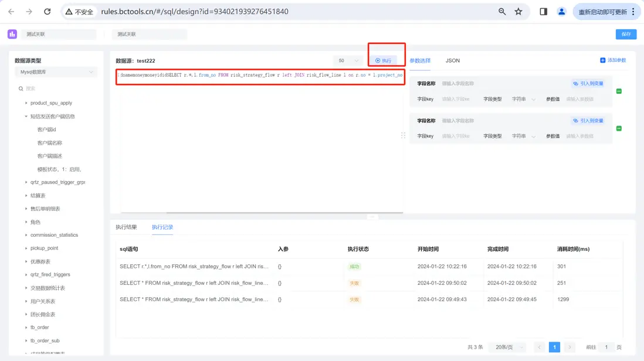
Task: Expand the 用户关系表 node
Action: pos(26,301)
